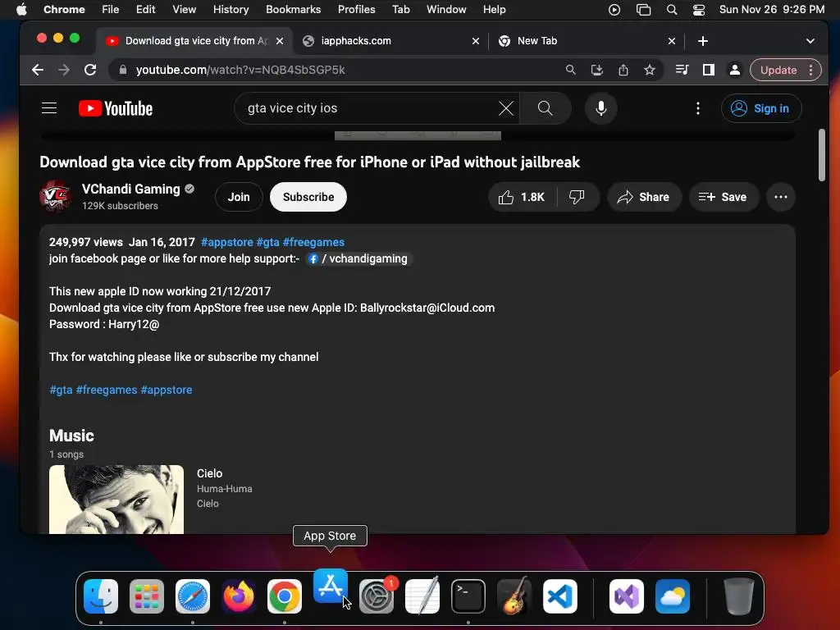Click the Chrome address bar URL
Screen dimensions: 840x630
tap(240, 70)
